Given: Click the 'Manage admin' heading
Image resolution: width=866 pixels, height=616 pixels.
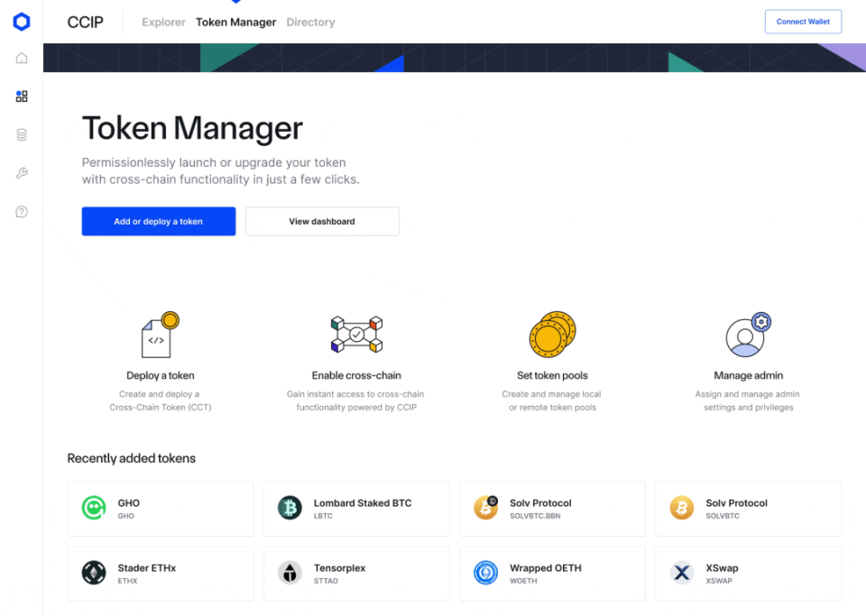Looking at the screenshot, I should (x=749, y=375).
